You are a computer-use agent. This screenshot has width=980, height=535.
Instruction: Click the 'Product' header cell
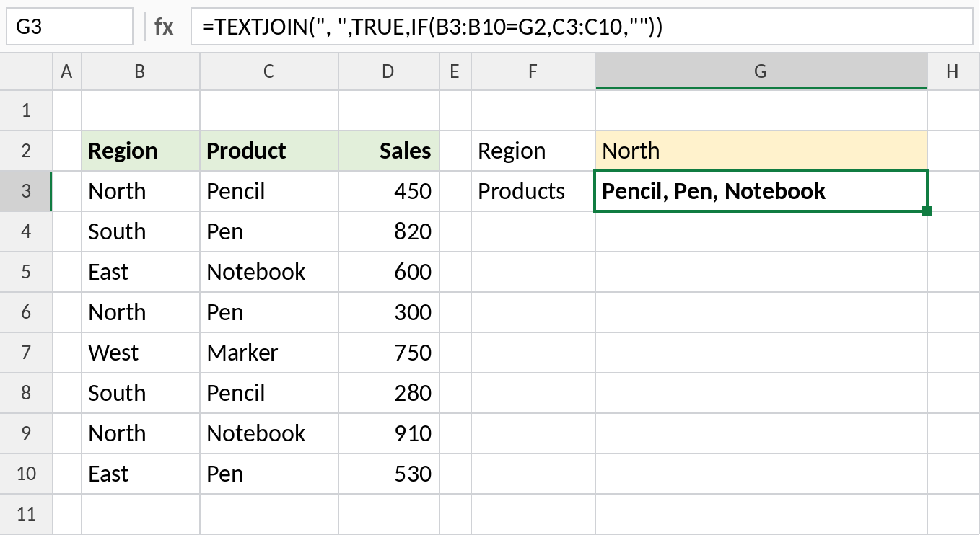pyautogui.click(x=269, y=151)
